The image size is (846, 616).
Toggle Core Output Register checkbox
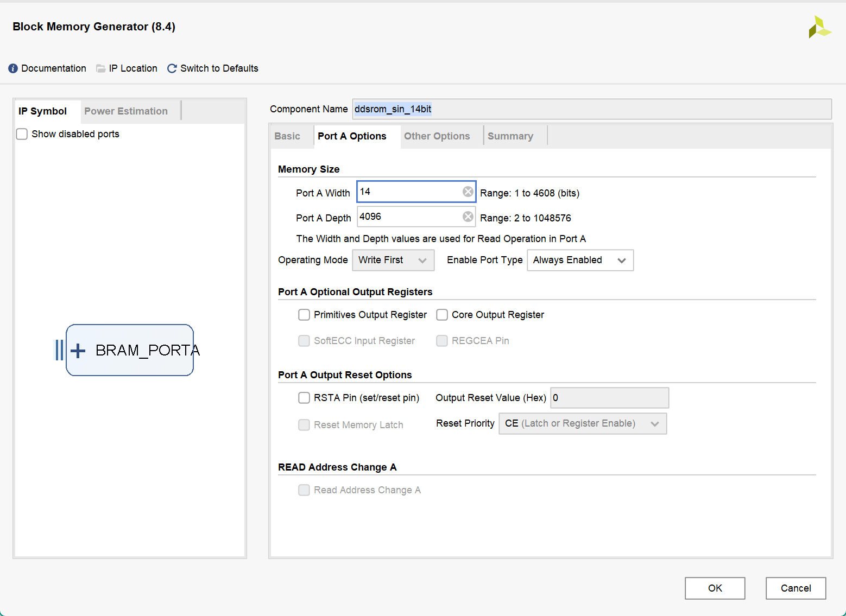(442, 315)
